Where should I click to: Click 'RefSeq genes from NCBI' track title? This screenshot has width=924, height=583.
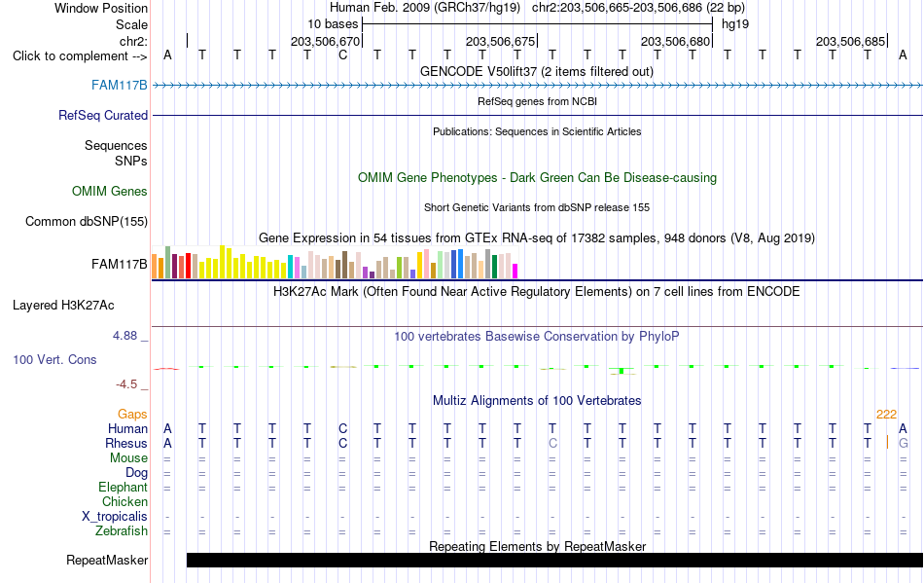(x=537, y=101)
